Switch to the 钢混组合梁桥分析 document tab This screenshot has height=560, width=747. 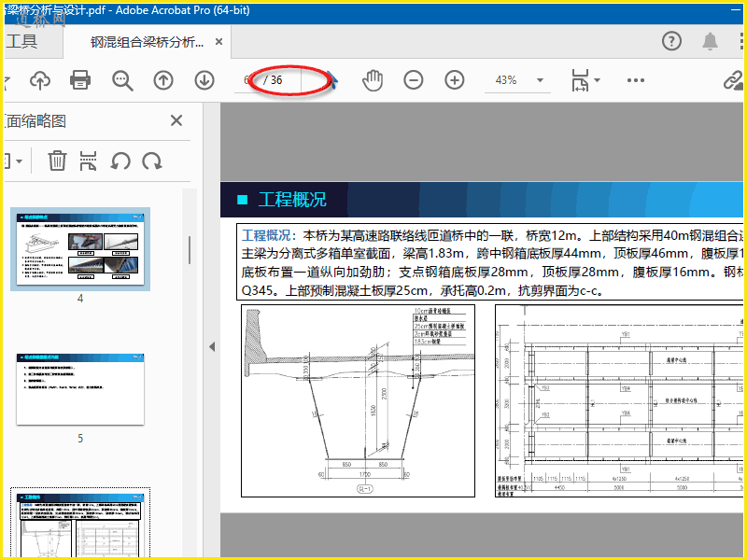point(147,42)
